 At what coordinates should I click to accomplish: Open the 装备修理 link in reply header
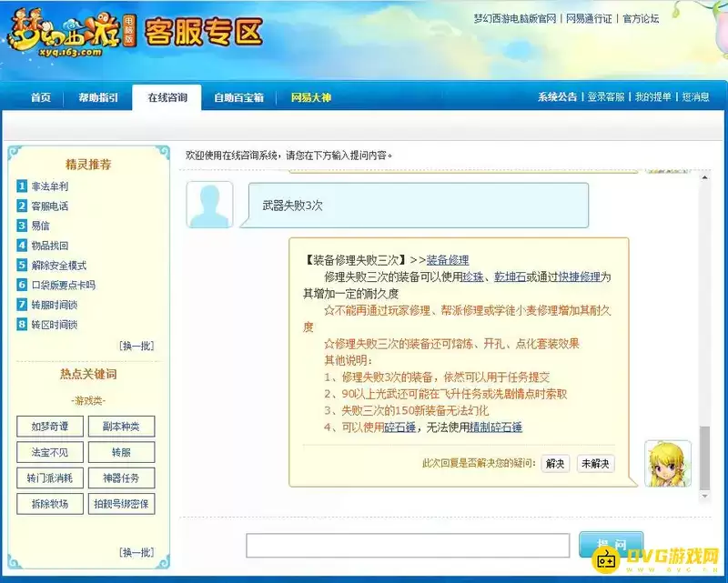(x=448, y=260)
